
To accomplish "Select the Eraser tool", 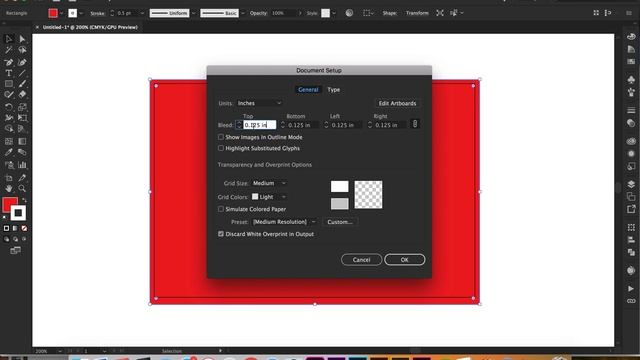I will coord(22,94).
